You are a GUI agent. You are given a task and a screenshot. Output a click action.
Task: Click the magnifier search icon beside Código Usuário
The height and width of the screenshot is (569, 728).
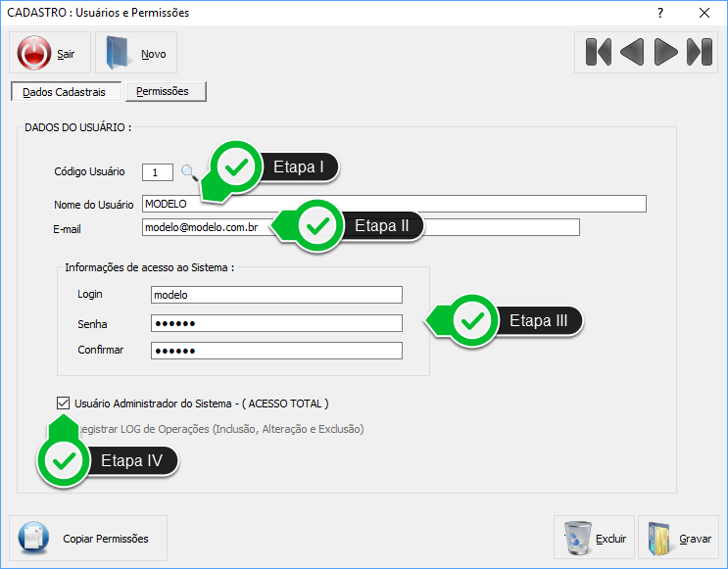(x=188, y=172)
